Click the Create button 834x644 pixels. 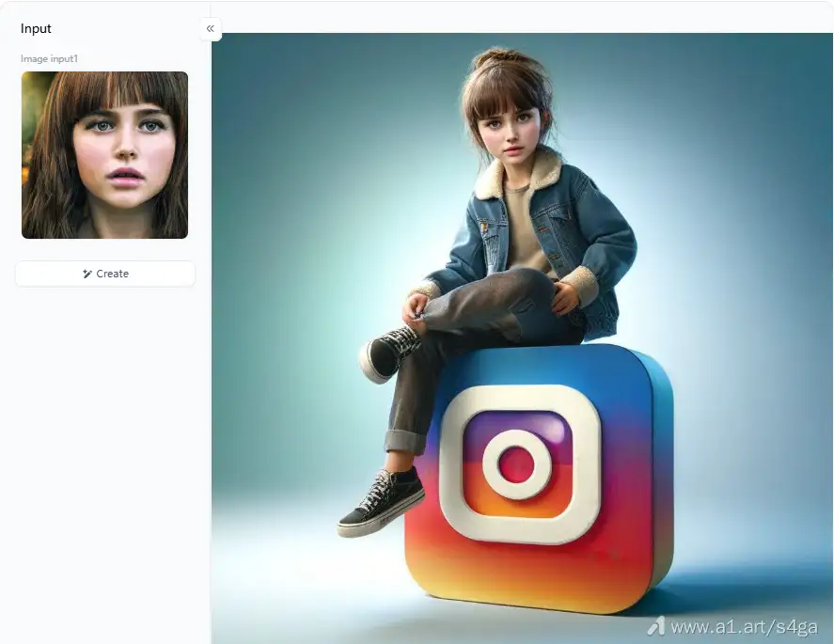[x=105, y=274]
